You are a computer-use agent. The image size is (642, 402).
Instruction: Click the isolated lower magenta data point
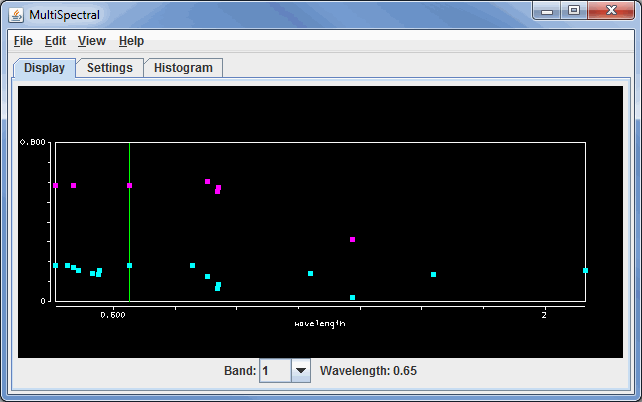tap(353, 239)
